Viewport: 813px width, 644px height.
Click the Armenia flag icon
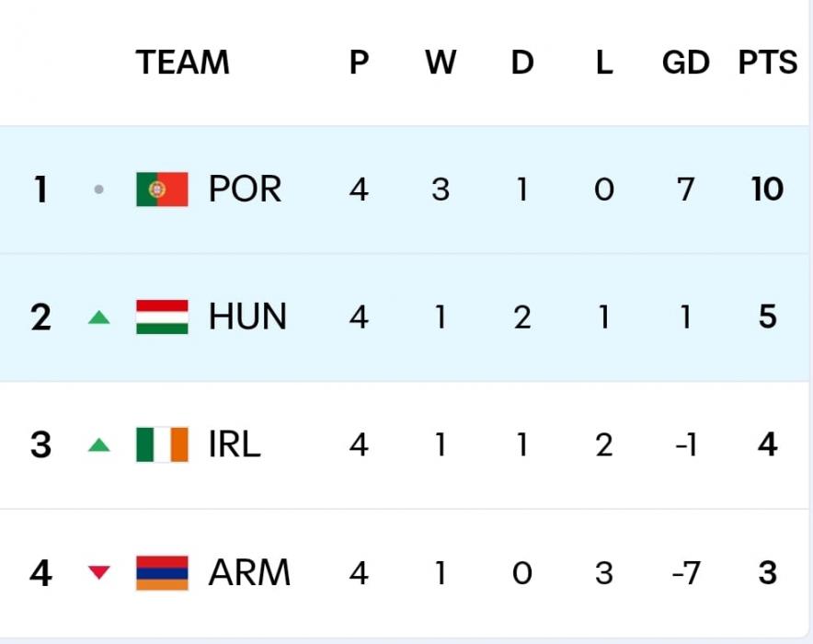[x=162, y=573]
